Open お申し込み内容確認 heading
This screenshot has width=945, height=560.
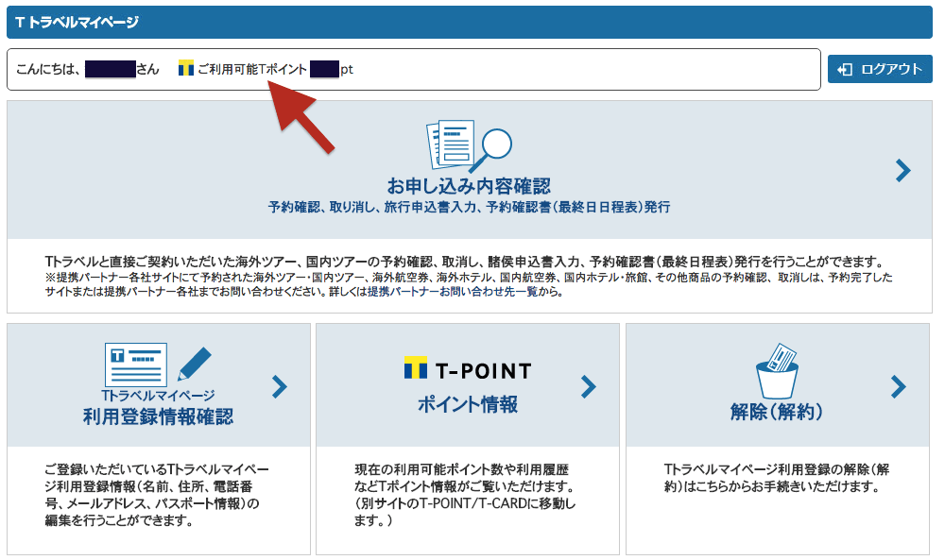point(469,186)
